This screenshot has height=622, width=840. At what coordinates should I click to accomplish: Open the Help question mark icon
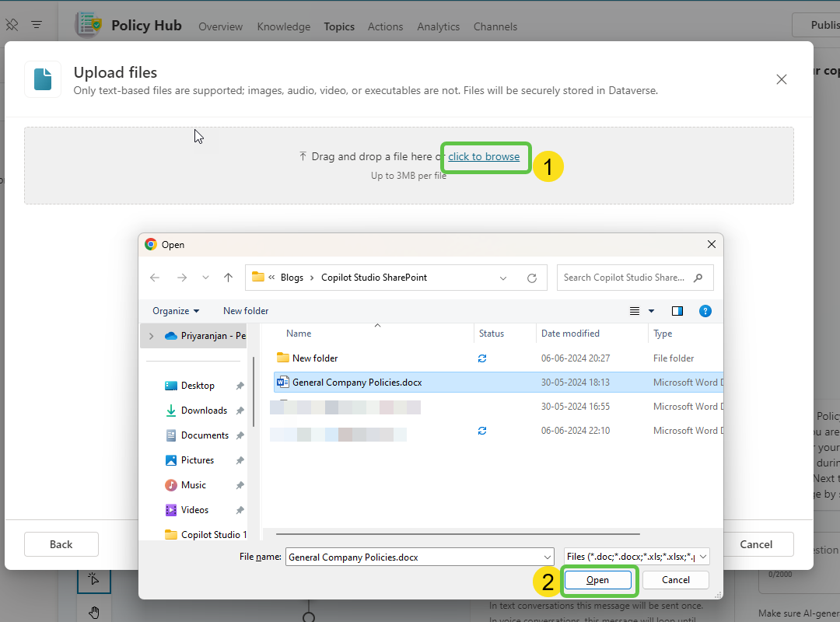coord(705,311)
